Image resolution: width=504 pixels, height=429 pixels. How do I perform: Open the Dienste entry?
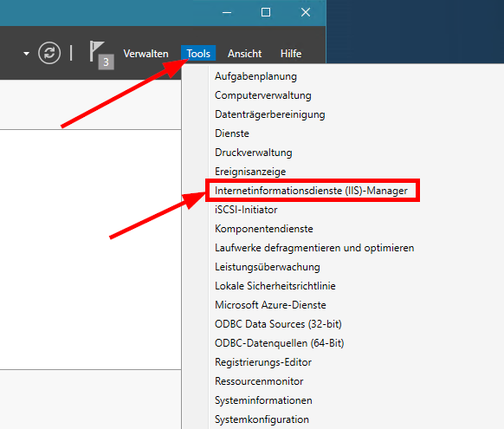click(x=232, y=133)
